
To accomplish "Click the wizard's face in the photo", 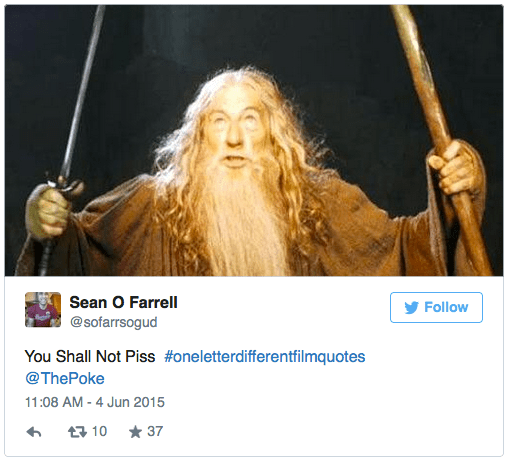I will [235, 130].
